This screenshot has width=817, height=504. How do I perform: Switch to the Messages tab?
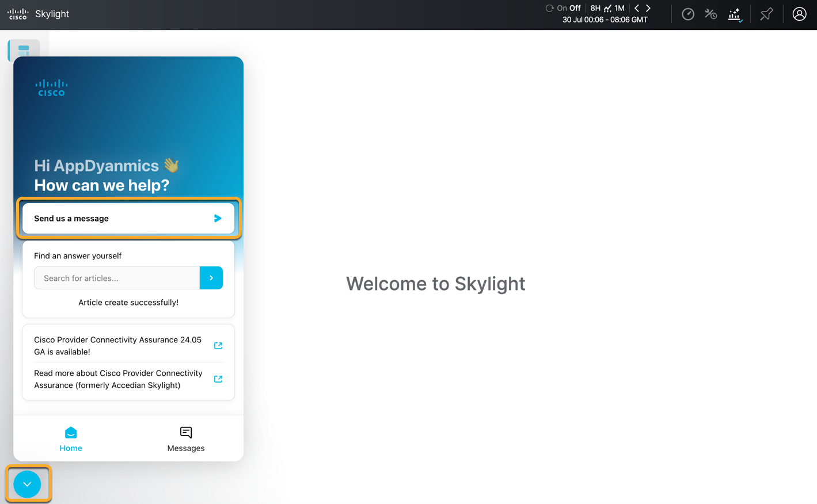click(186, 440)
